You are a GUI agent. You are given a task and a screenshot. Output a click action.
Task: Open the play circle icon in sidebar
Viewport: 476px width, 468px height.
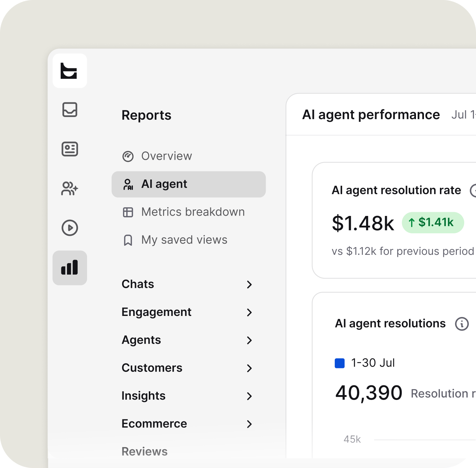tap(70, 228)
